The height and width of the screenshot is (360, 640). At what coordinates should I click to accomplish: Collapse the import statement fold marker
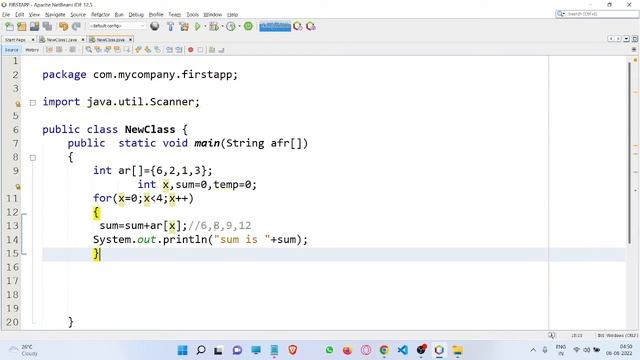tap(33, 103)
